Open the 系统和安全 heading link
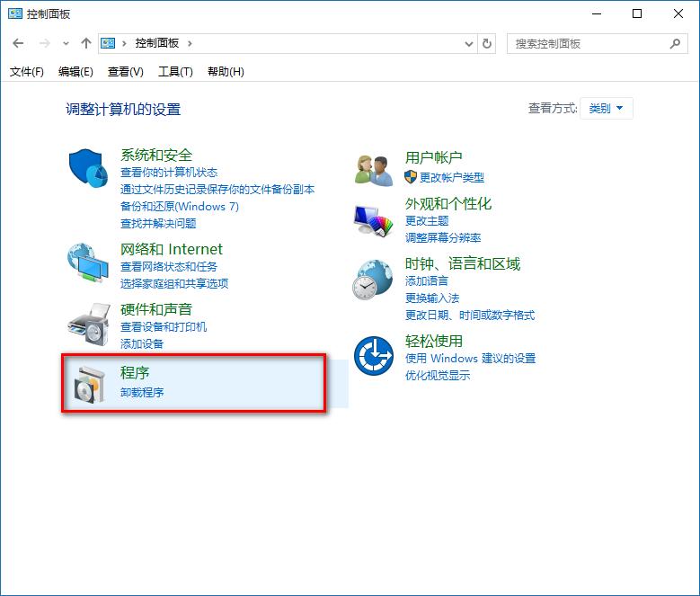The height and width of the screenshot is (596, 700). 156,155
